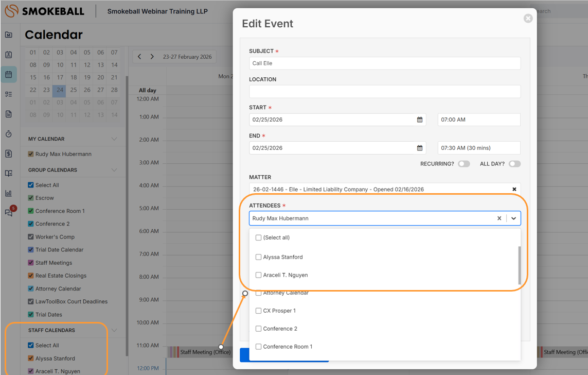
Task: Open the Calendar icon in left sidebar
Action: point(9,75)
